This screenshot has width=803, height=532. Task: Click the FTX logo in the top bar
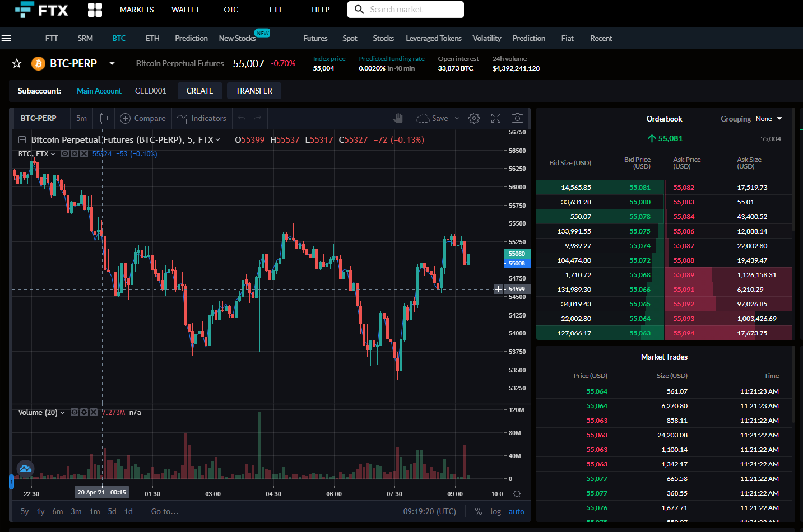pos(42,9)
